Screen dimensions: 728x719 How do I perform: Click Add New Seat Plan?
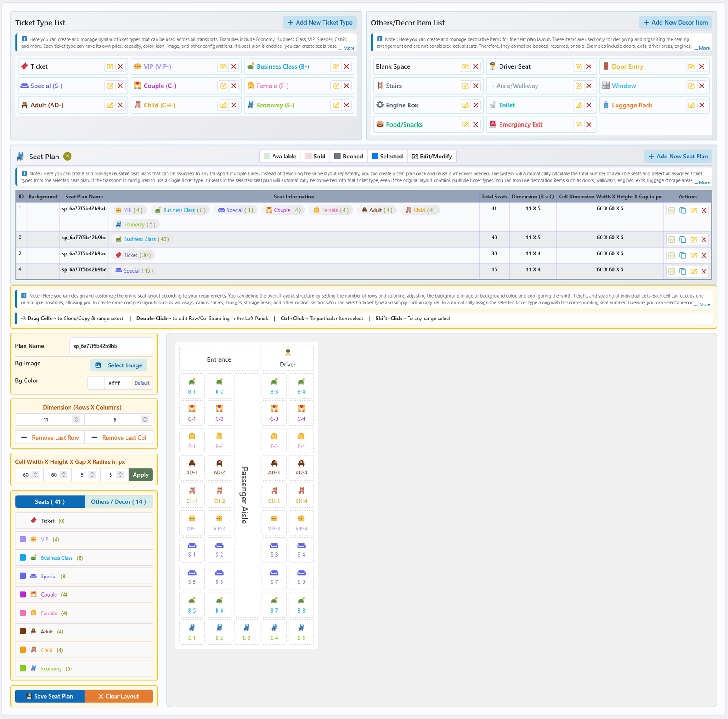[x=678, y=157]
